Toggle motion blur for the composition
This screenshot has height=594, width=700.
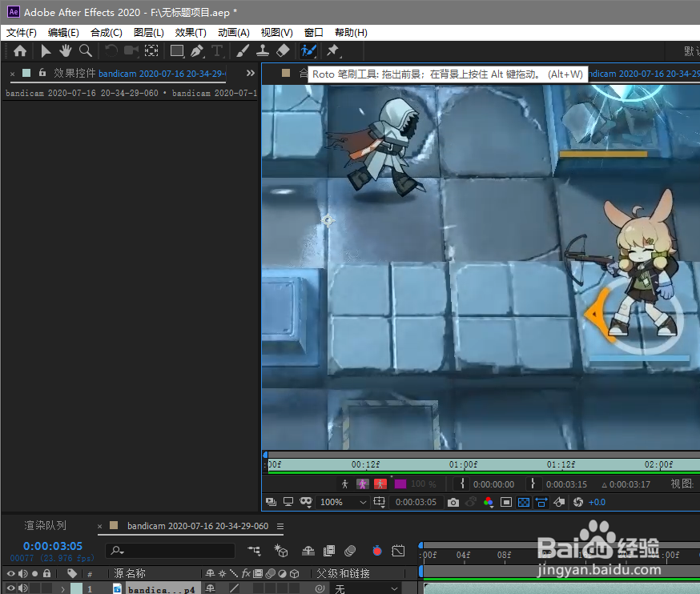[350, 551]
